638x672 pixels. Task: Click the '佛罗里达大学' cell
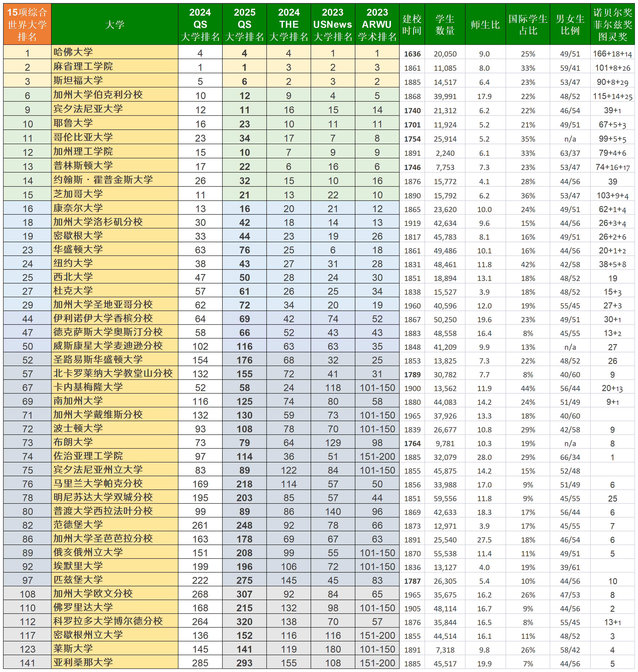(x=115, y=607)
